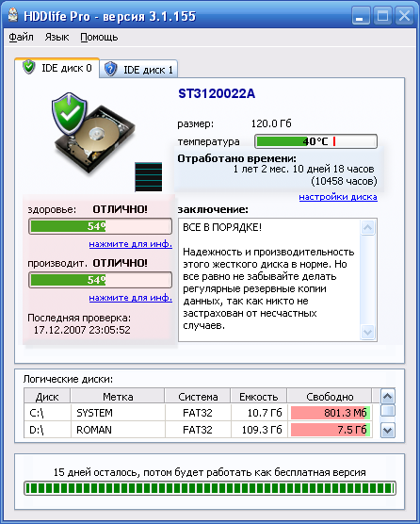This screenshot has width=420, height=524.
Task: Select the D:\ ROMAN disk row
Action: click(198, 430)
